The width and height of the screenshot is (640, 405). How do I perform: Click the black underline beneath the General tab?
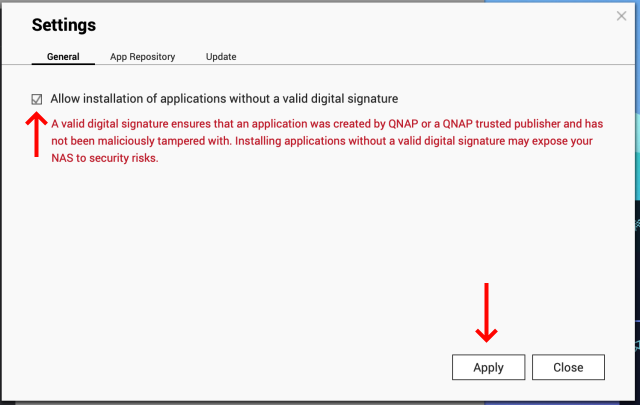point(63,64)
